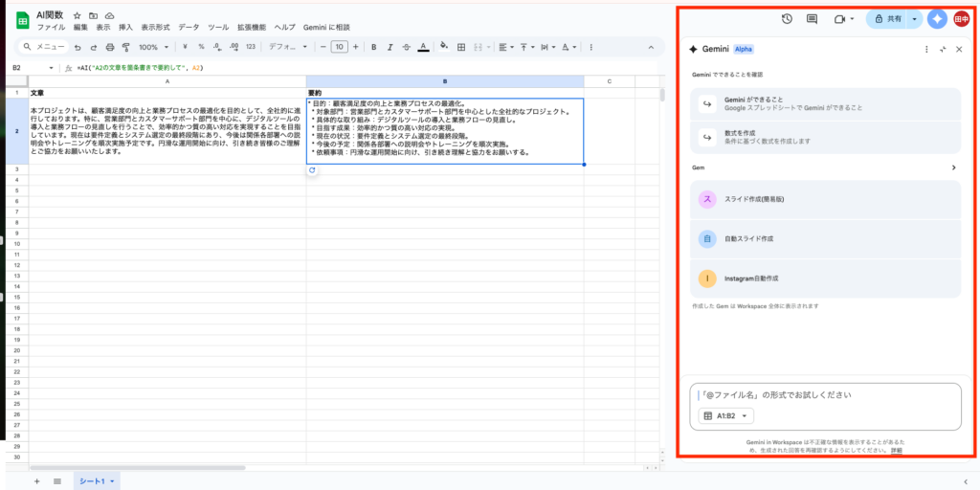Open the text color picker

coord(423,46)
